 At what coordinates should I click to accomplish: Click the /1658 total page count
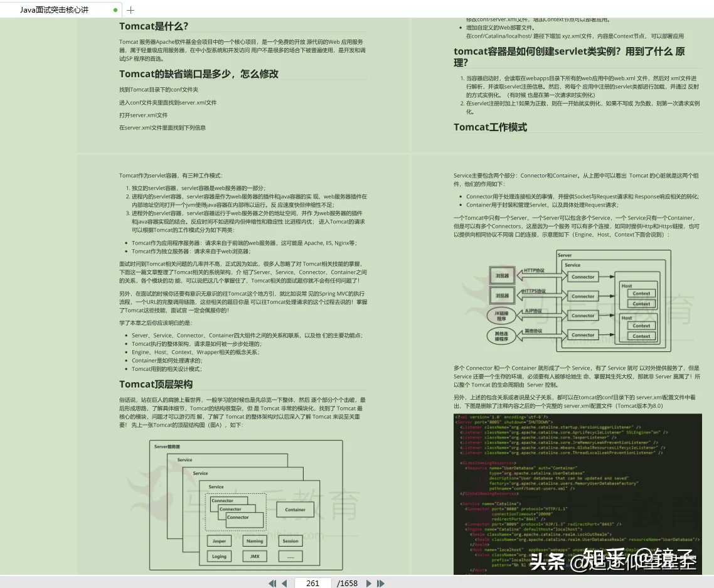[347, 583]
